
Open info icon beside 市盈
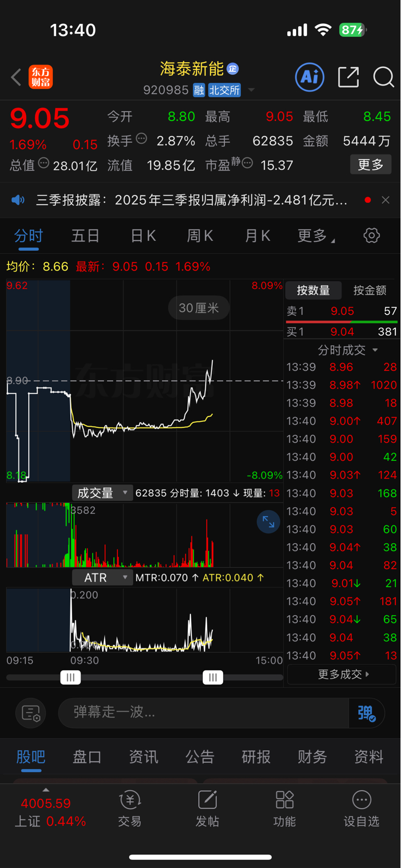point(248,163)
